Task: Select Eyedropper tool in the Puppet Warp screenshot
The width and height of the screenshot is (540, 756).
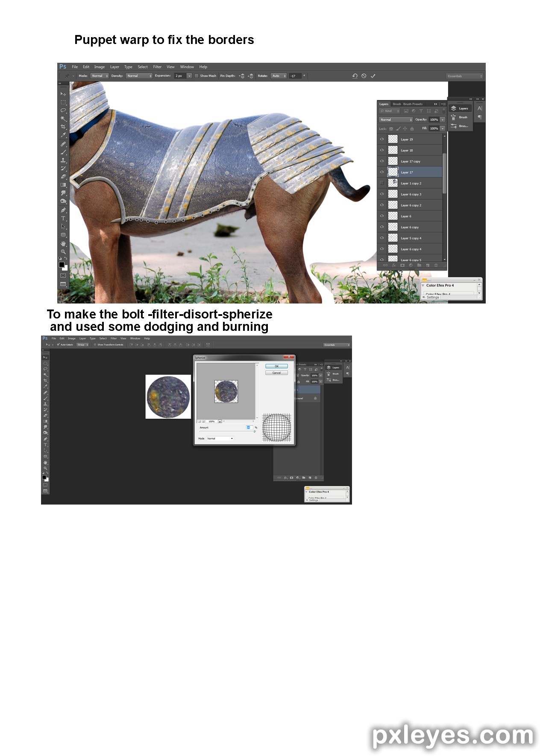Action: click(63, 135)
